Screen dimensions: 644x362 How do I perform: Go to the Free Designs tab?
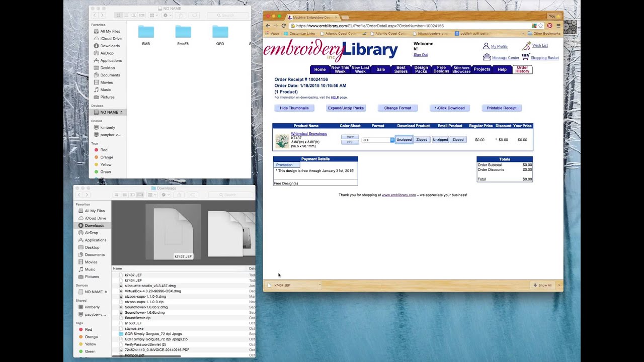point(441,69)
